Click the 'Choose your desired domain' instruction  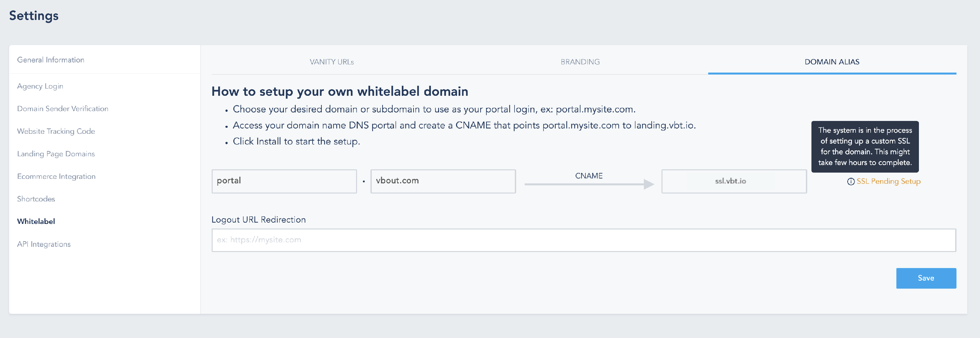tap(434, 110)
